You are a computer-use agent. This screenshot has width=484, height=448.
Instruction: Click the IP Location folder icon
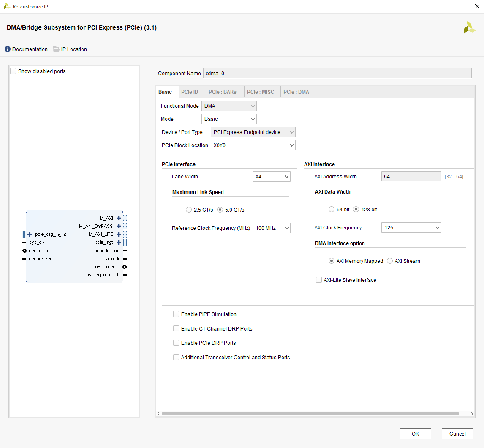point(56,49)
